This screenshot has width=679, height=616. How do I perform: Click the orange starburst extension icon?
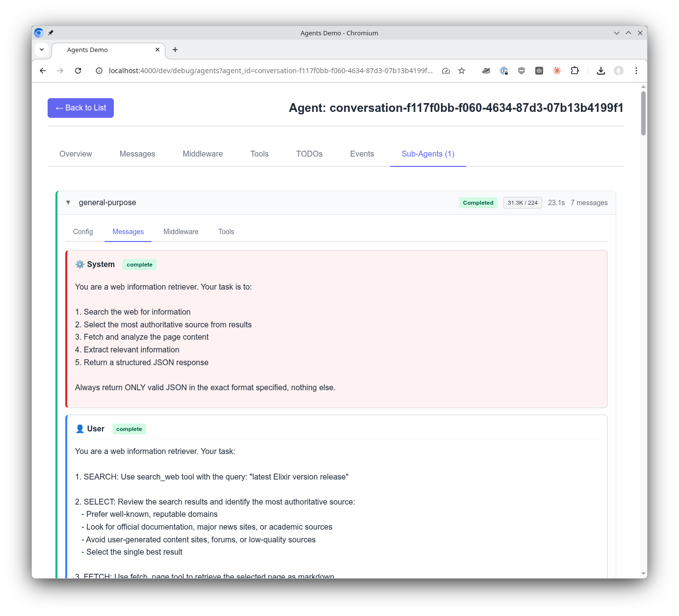coord(557,71)
